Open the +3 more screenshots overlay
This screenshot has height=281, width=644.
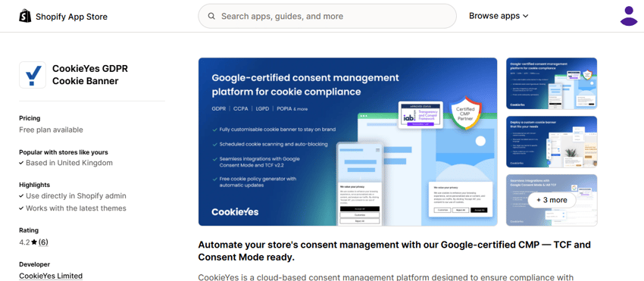552,200
